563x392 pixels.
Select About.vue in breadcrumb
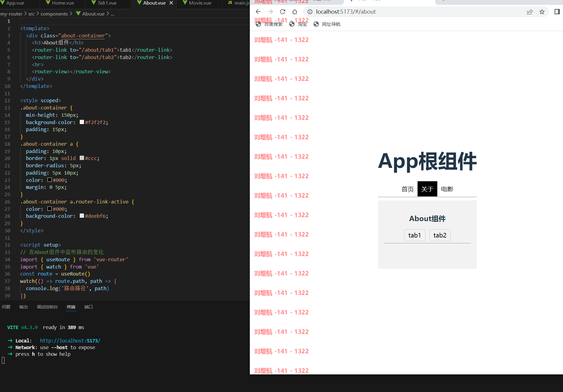coord(93,14)
